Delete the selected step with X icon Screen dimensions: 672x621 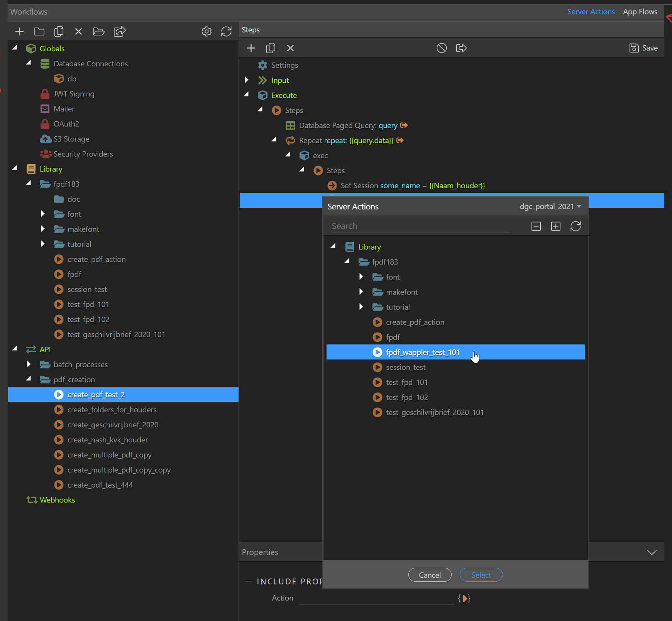pos(290,48)
